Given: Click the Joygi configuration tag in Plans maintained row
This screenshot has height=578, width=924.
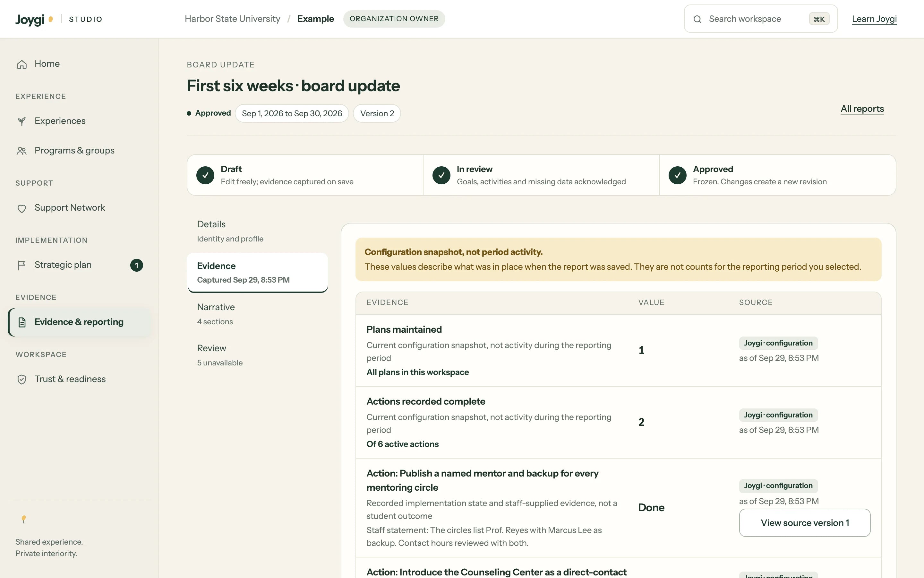Looking at the screenshot, I should pos(778,343).
